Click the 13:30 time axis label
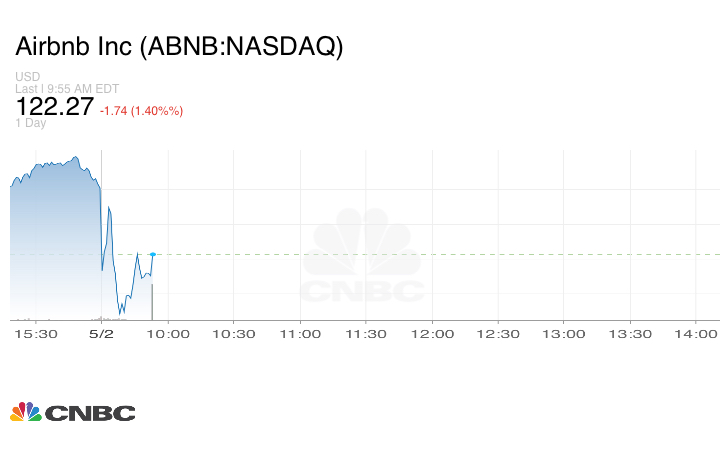 630,334
